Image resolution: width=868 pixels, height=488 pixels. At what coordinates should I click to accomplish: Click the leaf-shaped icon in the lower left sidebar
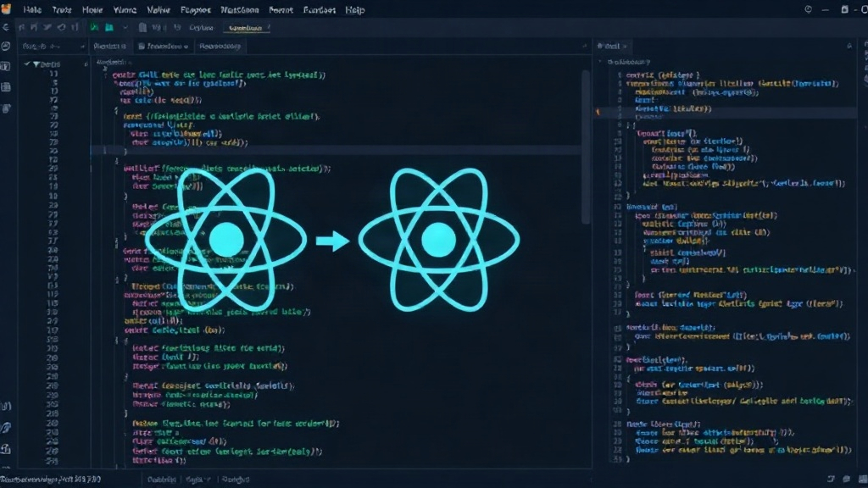coord(6,428)
